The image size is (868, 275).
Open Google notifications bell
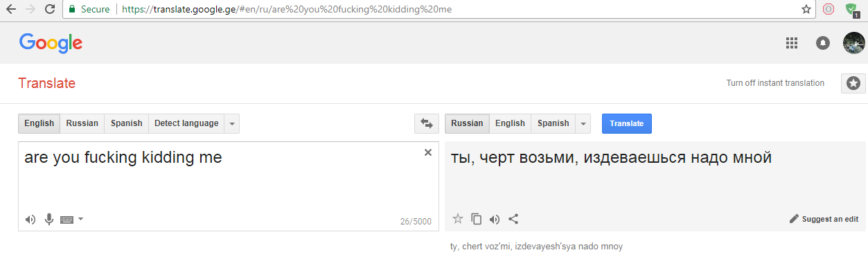tap(823, 43)
